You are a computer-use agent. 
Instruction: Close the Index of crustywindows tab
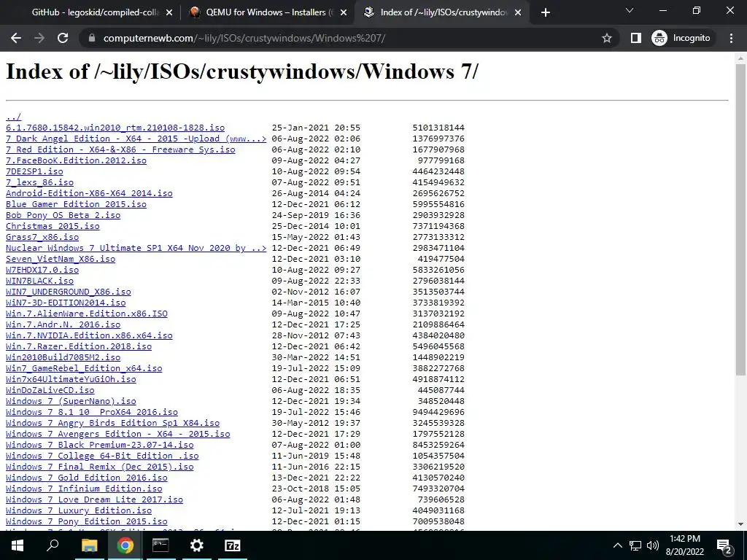[519, 13]
